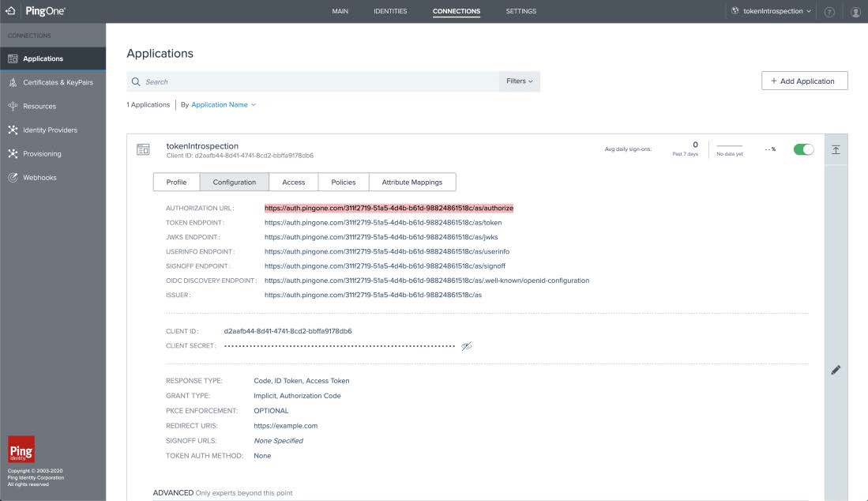Go to the IDENTITIES top menu
Image resolution: width=868 pixels, height=501 pixels.
(390, 11)
